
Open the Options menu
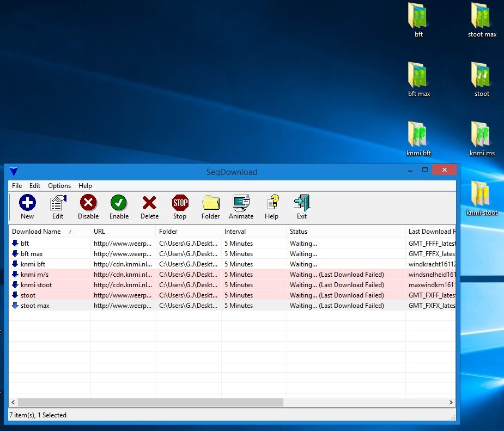59,186
